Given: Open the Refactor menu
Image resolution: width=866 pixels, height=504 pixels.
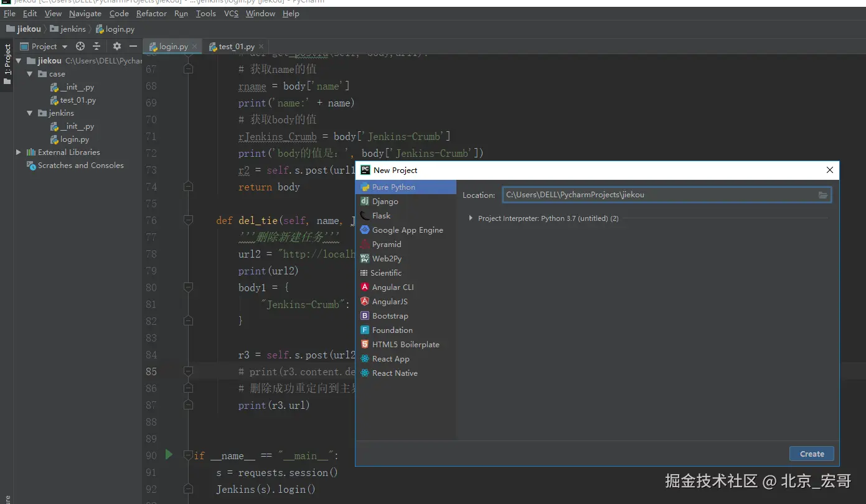Looking at the screenshot, I should point(151,13).
